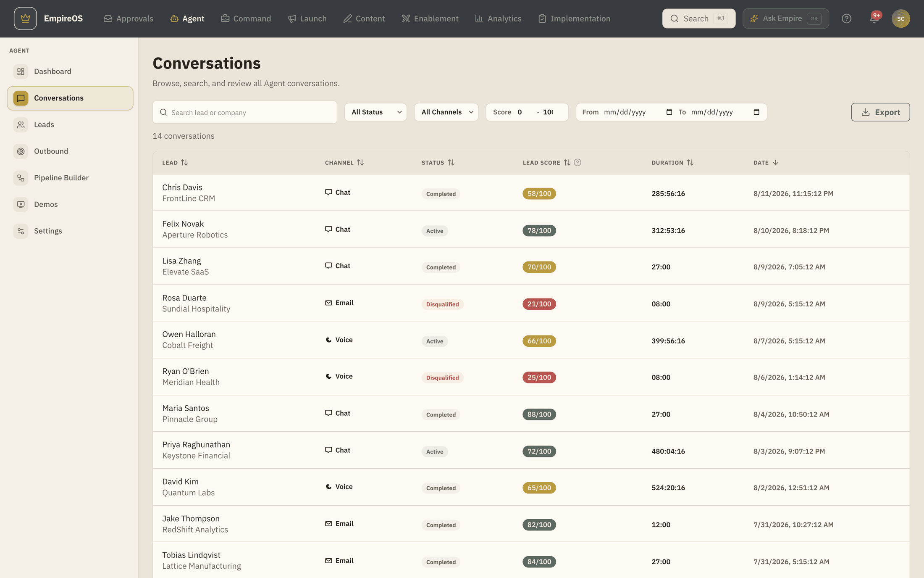Viewport: 924px width, 578px height.
Task: Open the help question mark icon
Action: (x=846, y=18)
